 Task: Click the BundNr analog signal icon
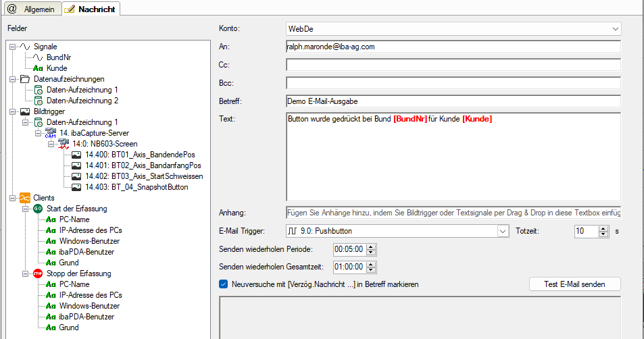pyautogui.click(x=38, y=57)
